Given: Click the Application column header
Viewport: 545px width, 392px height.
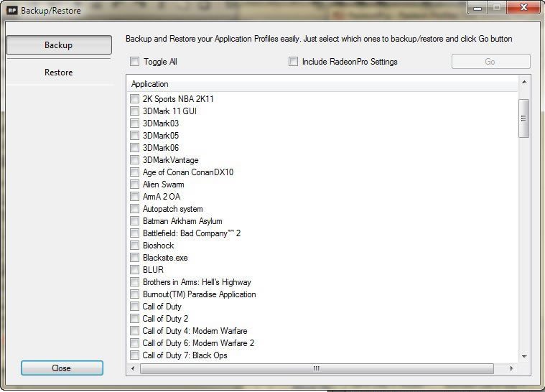Looking at the screenshot, I should coord(322,84).
